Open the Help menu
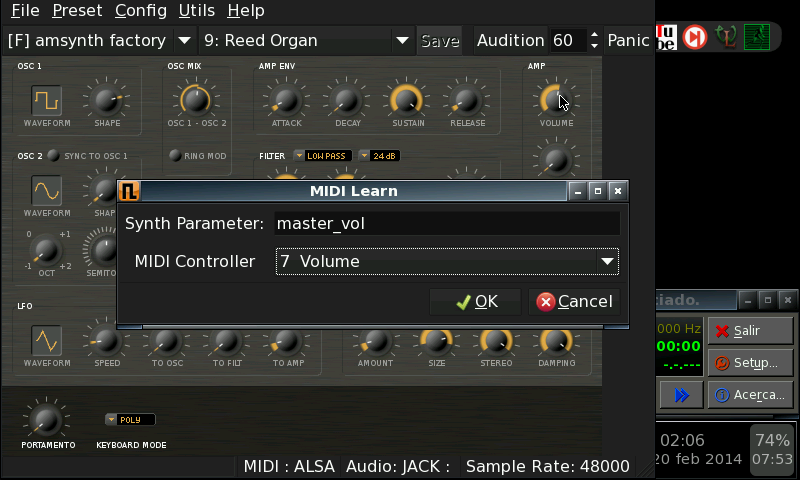The height and width of the screenshot is (480, 800). point(245,10)
